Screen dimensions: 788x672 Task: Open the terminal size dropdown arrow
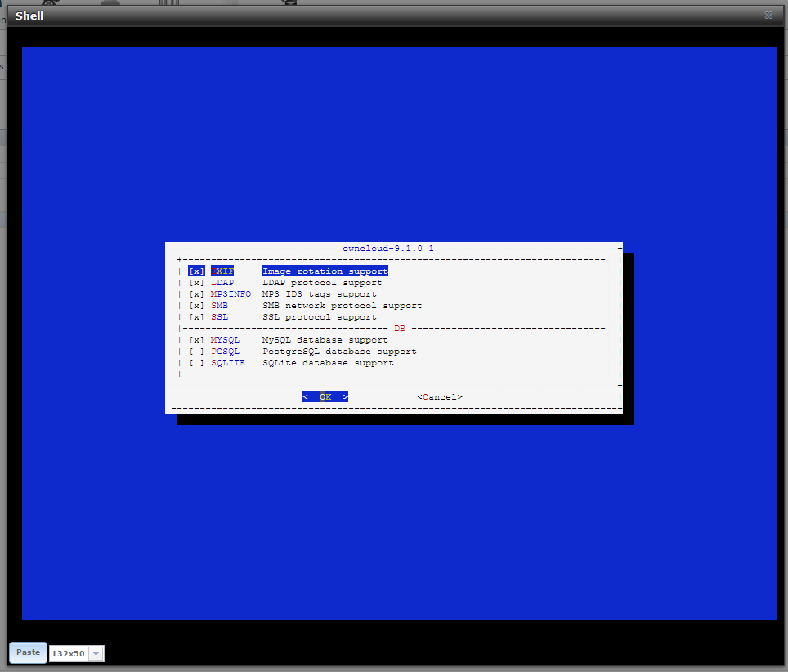tap(96, 653)
